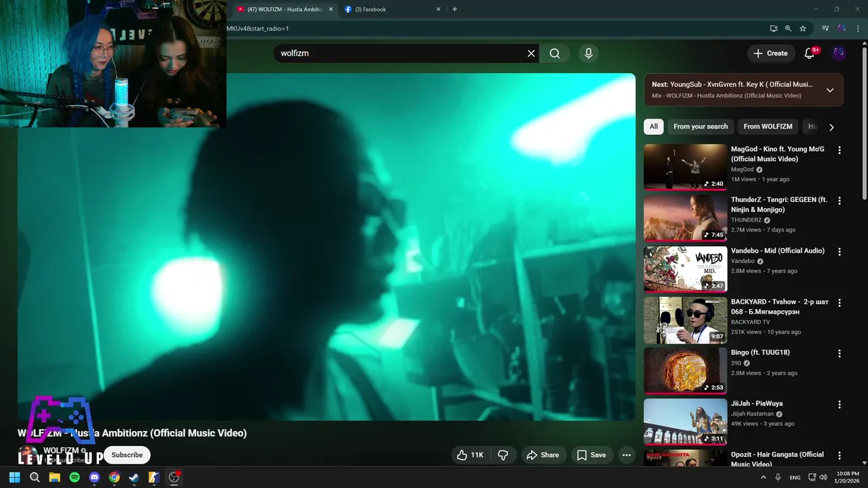868x488 pixels.
Task: Open YouTube account avatar menu
Action: 839,53
